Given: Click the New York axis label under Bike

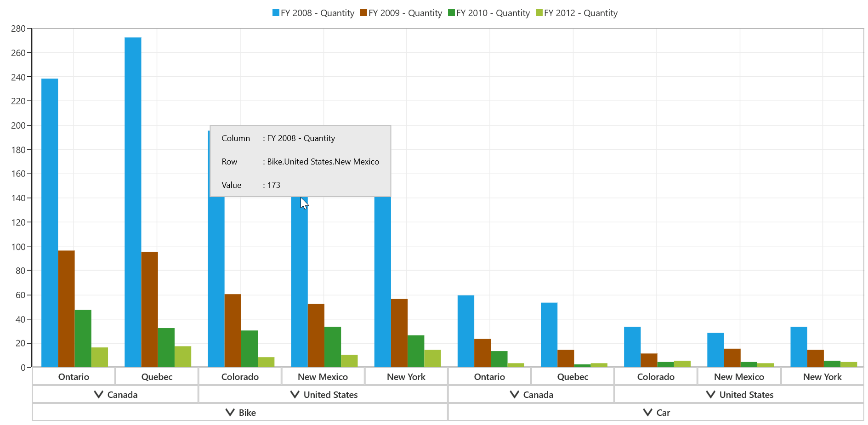Looking at the screenshot, I should pyautogui.click(x=406, y=377).
